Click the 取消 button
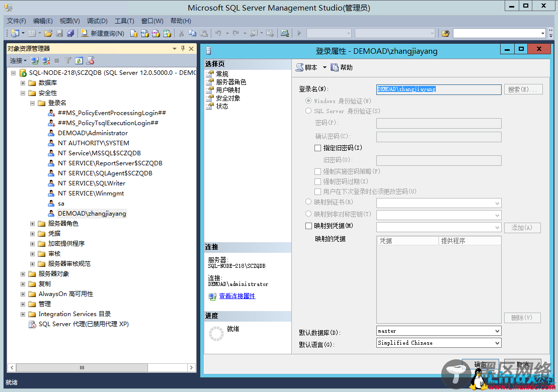This screenshot has width=558, height=392. (522, 364)
